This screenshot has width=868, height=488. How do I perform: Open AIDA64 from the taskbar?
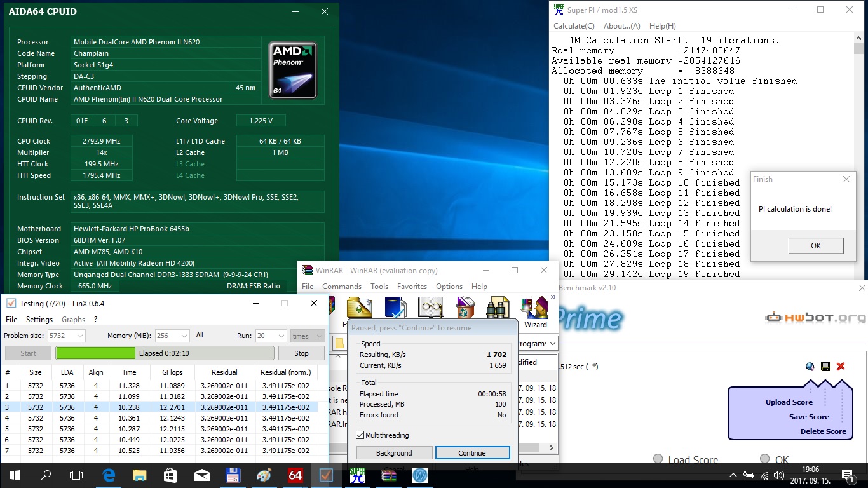pyautogui.click(x=295, y=475)
